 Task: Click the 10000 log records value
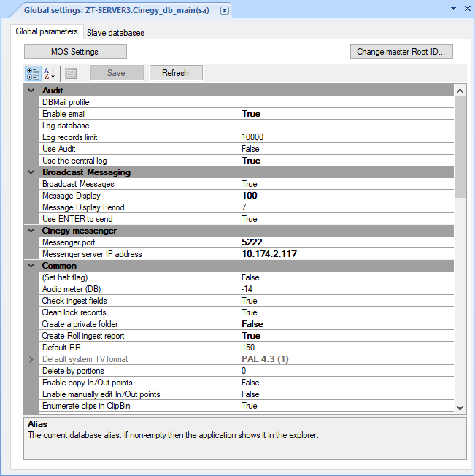(x=252, y=137)
